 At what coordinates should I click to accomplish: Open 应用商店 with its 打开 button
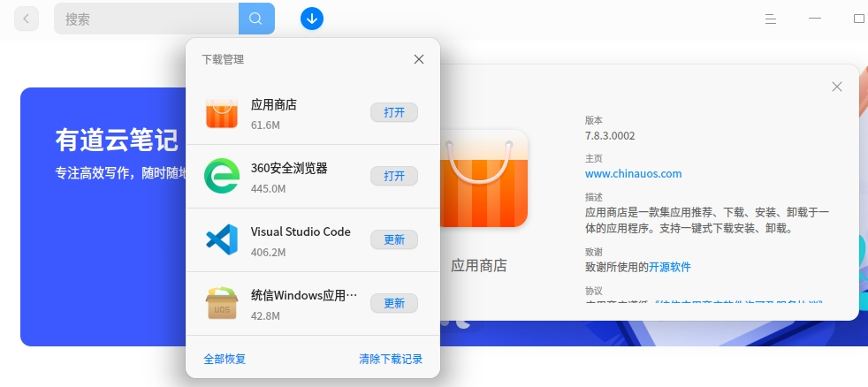[394, 112]
